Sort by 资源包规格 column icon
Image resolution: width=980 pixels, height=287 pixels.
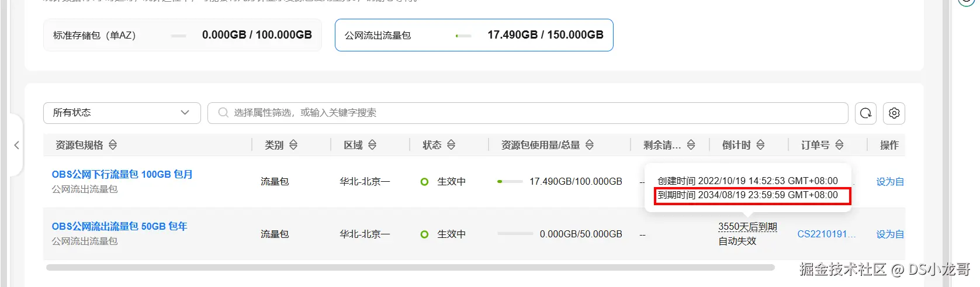(x=113, y=145)
